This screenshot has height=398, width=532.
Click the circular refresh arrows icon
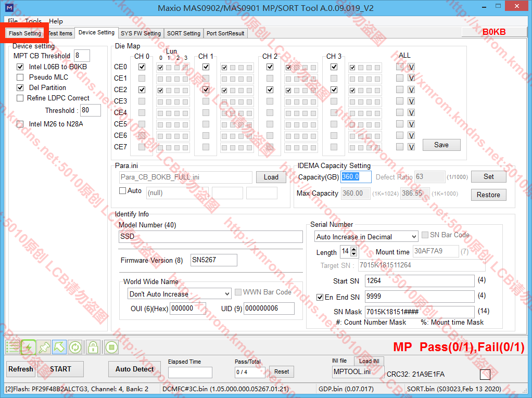pyautogui.click(x=75, y=347)
